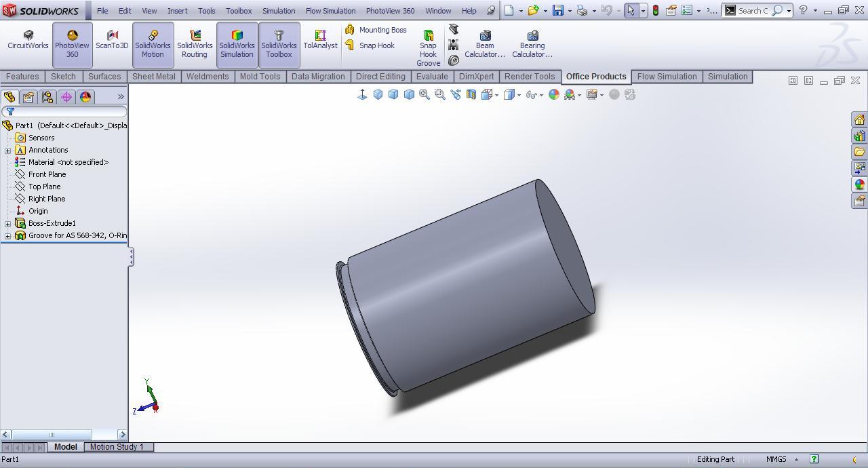Launch ScanTo3D from the Office Products toolbar
The height and width of the screenshot is (468, 868).
(111, 41)
